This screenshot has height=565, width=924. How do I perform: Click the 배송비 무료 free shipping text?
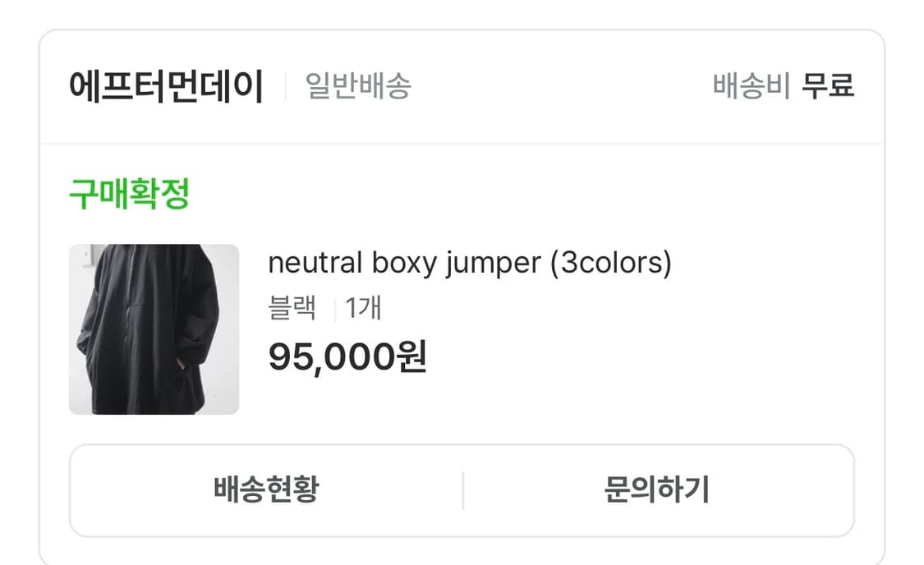(x=782, y=85)
